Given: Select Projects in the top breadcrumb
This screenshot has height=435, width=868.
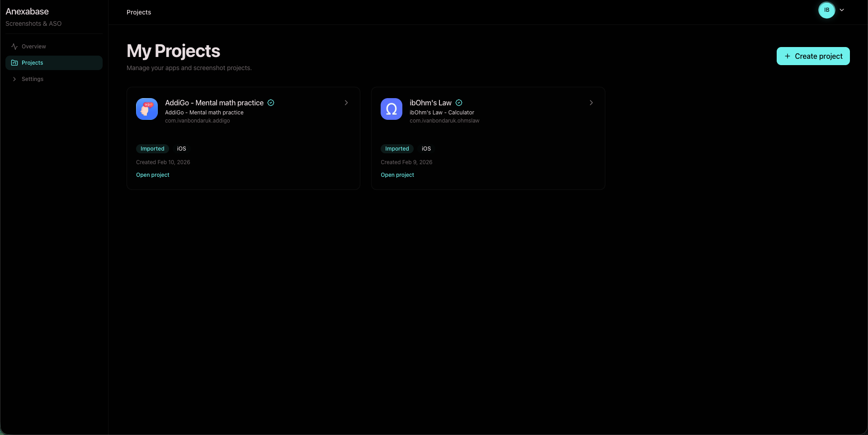Looking at the screenshot, I should [x=138, y=12].
